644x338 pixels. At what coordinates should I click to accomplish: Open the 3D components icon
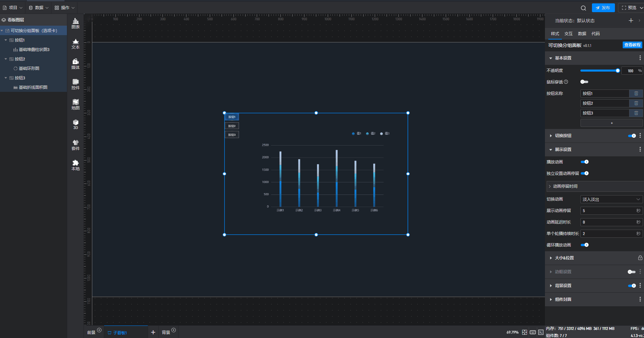pyautogui.click(x=75, y=124)
